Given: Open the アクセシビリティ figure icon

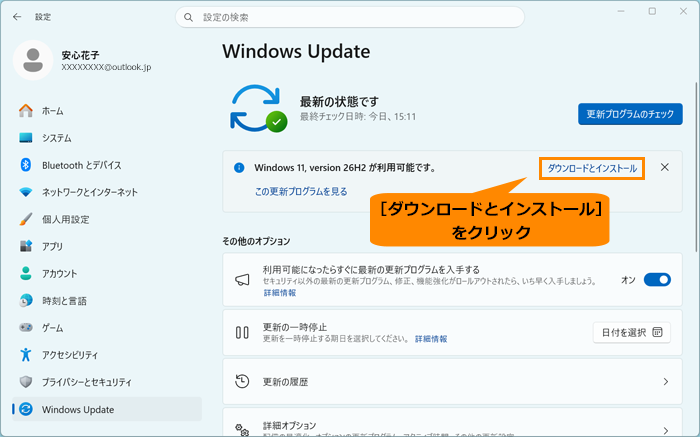Looking at the screenshot, I should click(x=26, y=355).
